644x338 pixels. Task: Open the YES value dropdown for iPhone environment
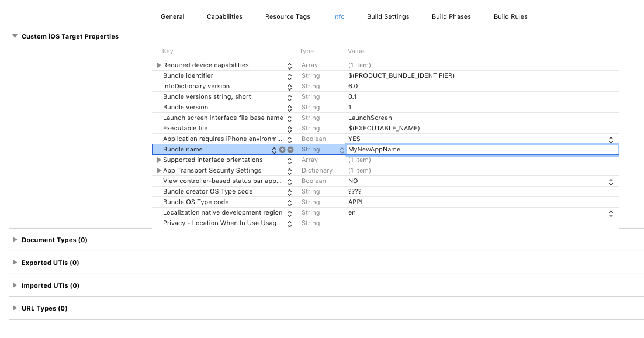tap(611, 139)
